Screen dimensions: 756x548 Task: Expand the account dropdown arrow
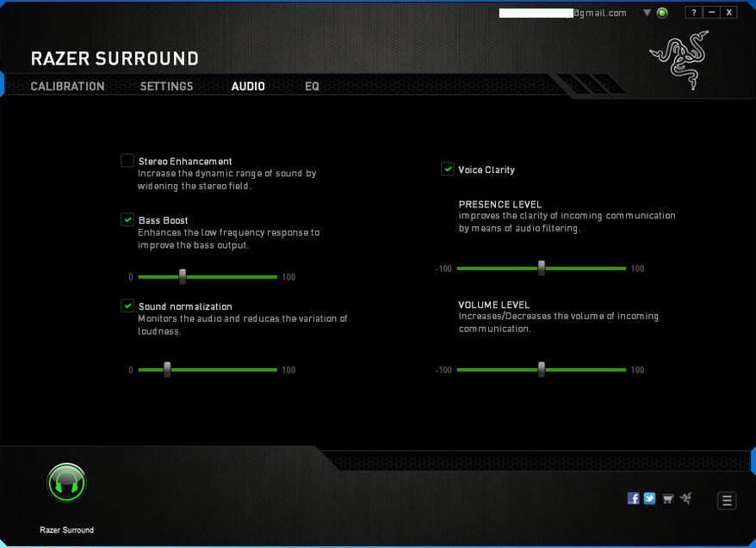(x=647, y=13)
